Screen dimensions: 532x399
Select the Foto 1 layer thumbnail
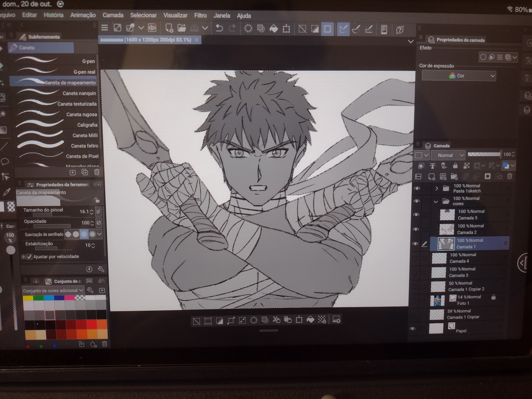pos(437,300)
